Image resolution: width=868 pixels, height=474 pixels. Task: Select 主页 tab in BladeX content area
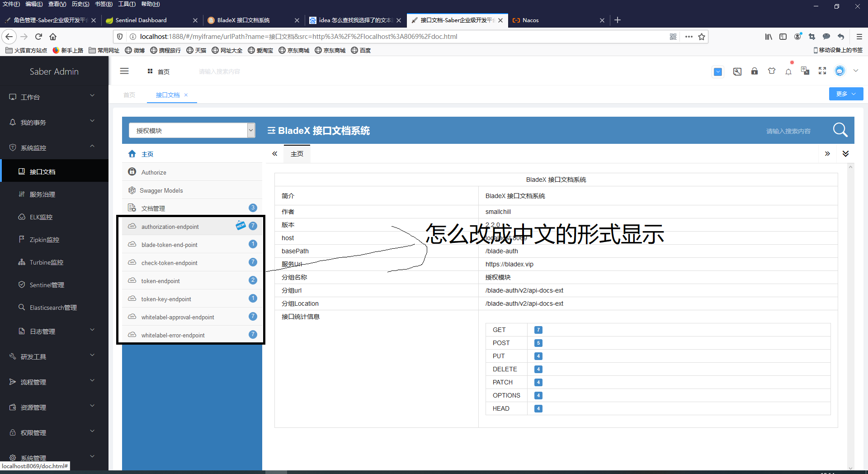click(x=297, y=154)
